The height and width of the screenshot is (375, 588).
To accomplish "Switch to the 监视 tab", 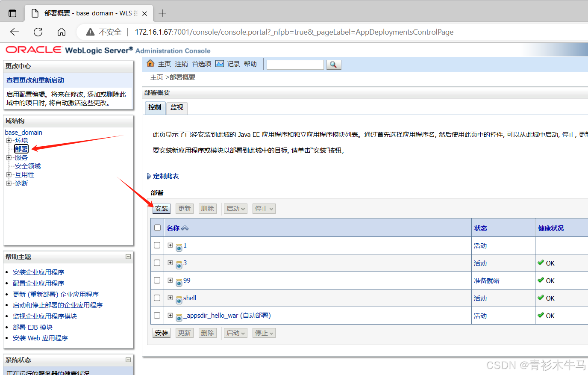I will [x=177, y=107].
